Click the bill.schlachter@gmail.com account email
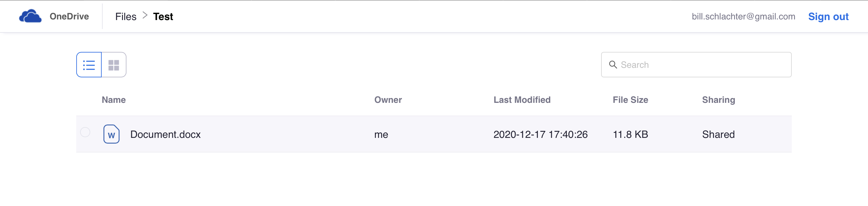 pos(743,17)
